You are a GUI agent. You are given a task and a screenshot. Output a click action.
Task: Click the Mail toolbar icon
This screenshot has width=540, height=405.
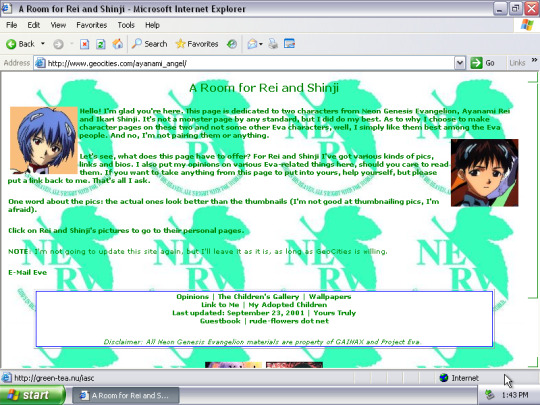coord(252,44)
